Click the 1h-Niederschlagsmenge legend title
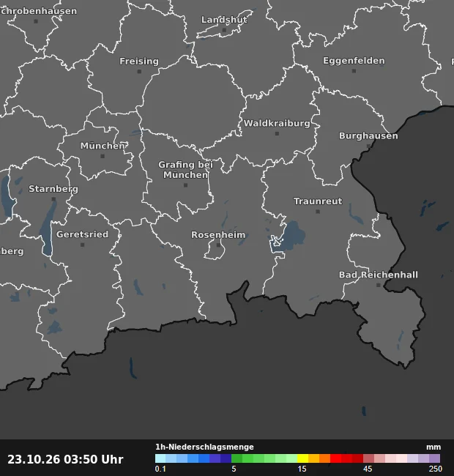454x476 pixels. tap(204, 447)
